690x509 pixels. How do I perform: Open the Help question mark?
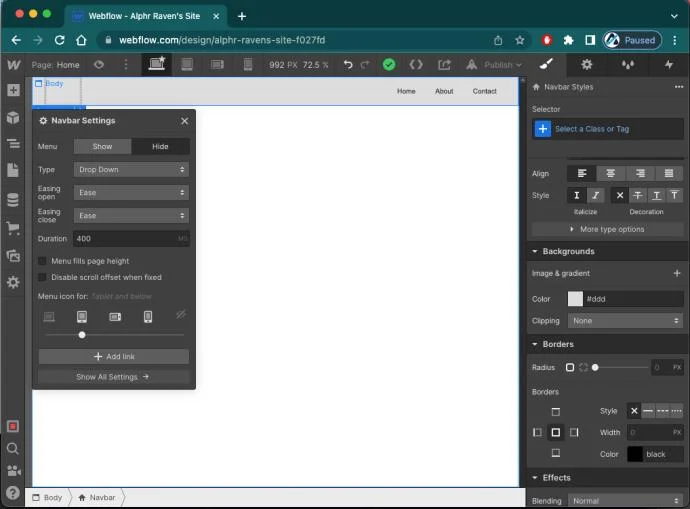pyautogui.click(x=13, y=492)
